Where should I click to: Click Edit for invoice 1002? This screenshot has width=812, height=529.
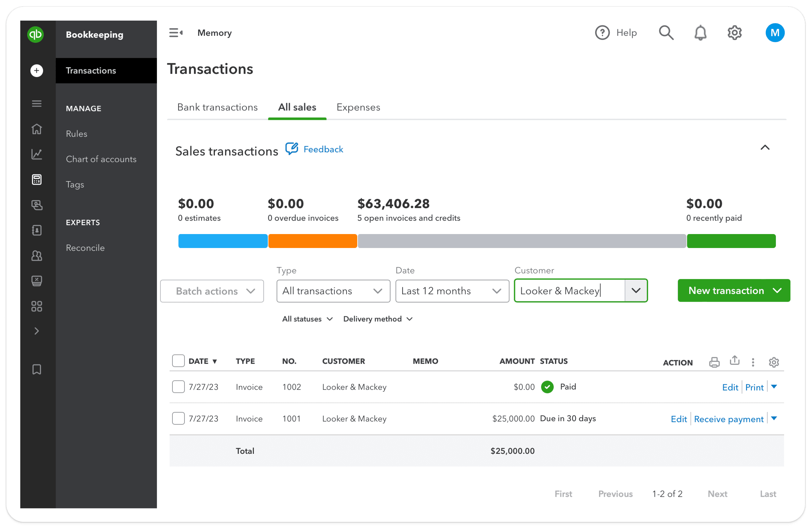coord(730,387)
